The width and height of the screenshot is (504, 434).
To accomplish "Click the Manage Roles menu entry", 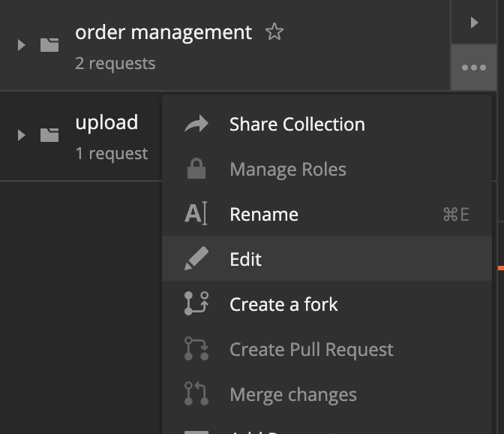I will click(288, 170).
